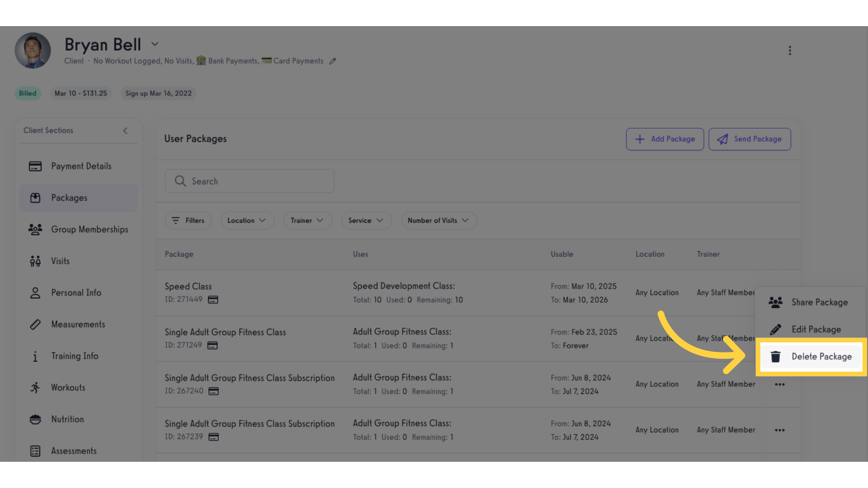This screenshot has height=488, width=868.
Task: Click Single Adult Group Fitness Class package name
Action: [225, 332]
